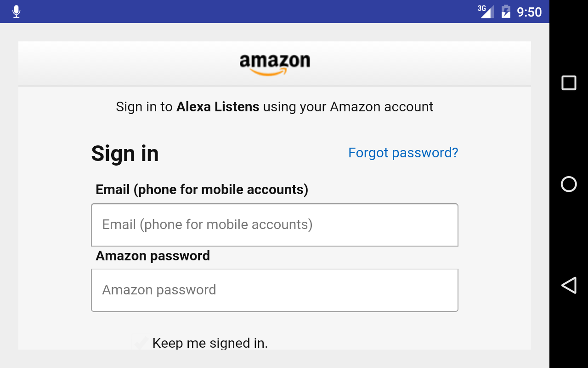This screenshot has width=588, height=368.
Task: Toggle the Keep me signed in checkbox
Action: (x=140, y=343)
